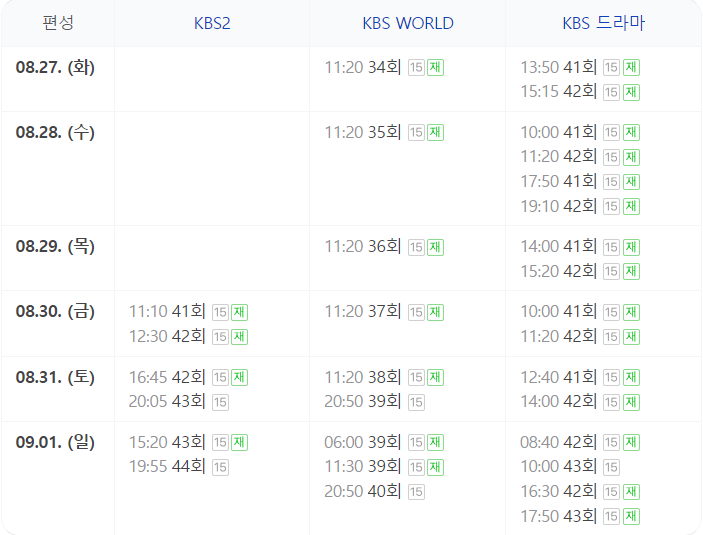Click the 15 rating badge beside 17:50 41회
The image size is (703, 535).
tap(612, 182)
